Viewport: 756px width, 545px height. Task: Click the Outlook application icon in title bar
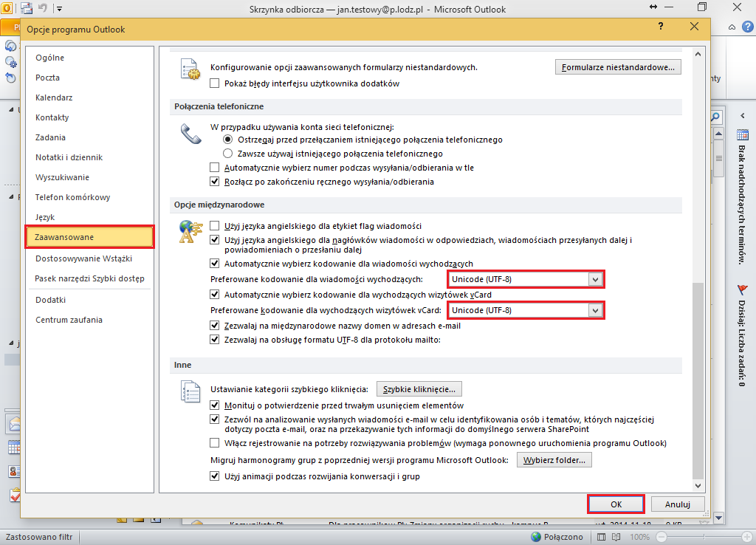click(7, 7)
